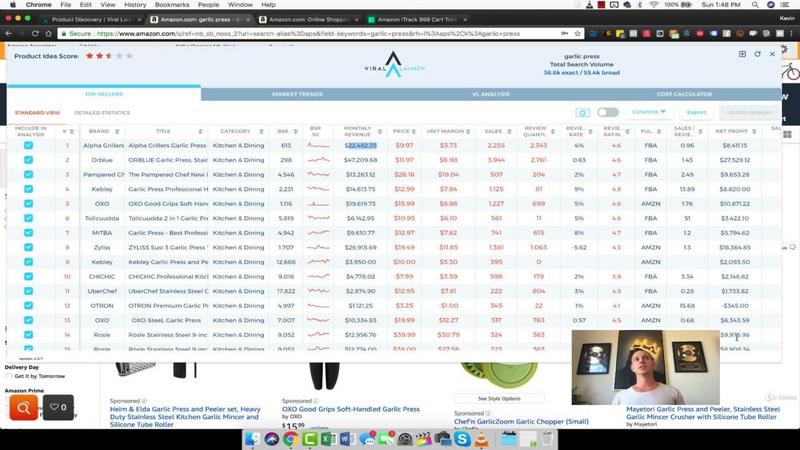Sort by Net Profit column arrows
The width and height of the screenshot is (800, 450).
(754, 132)
